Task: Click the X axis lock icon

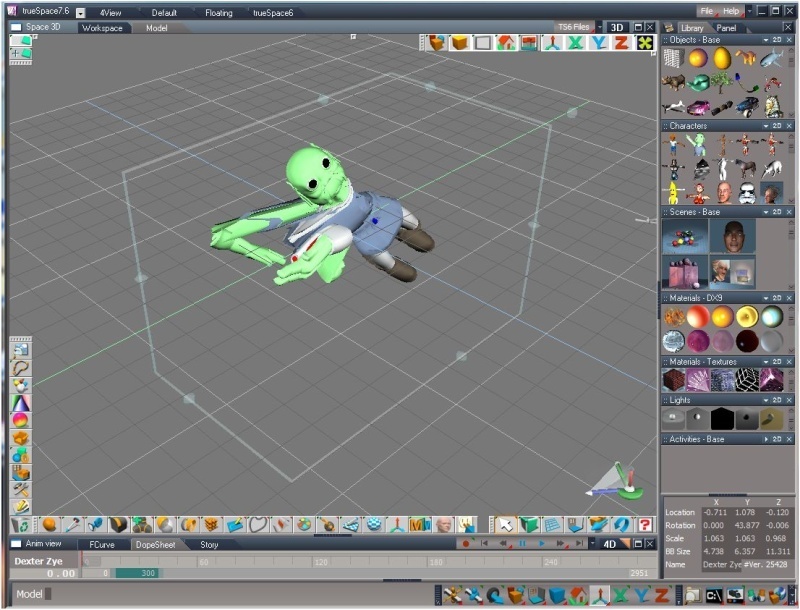Action: (575, 43)
